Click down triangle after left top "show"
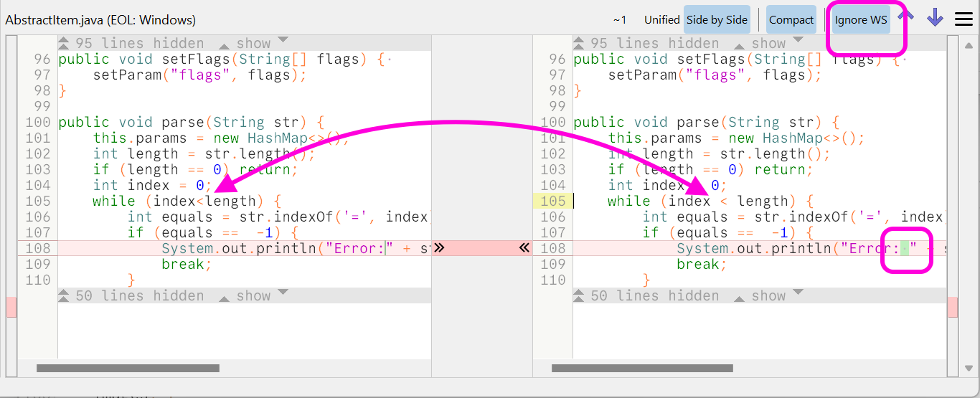The height and width of the screenshot is (398, 980). coord(283,40)
